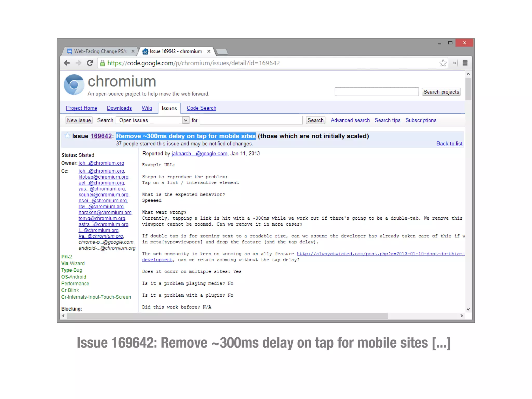Screen dimensions: 532x399
Task: Click the chromium logo image
Action: (74, 85)
